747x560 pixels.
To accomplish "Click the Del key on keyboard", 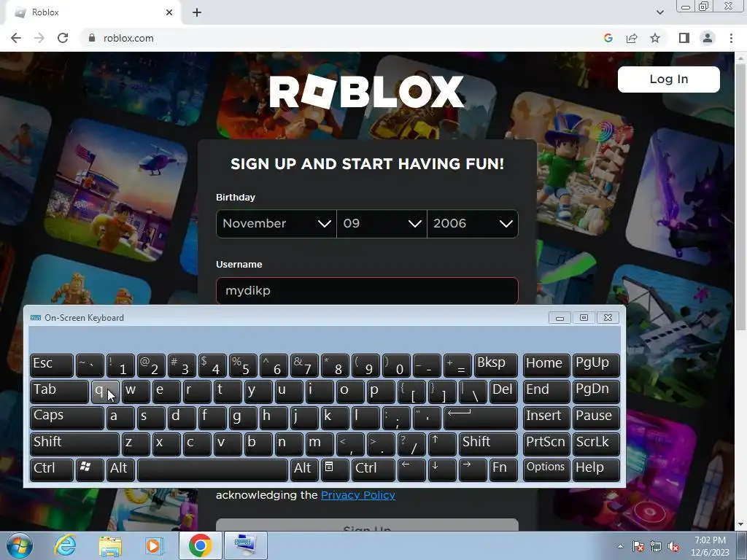I will tap(503, 391).
